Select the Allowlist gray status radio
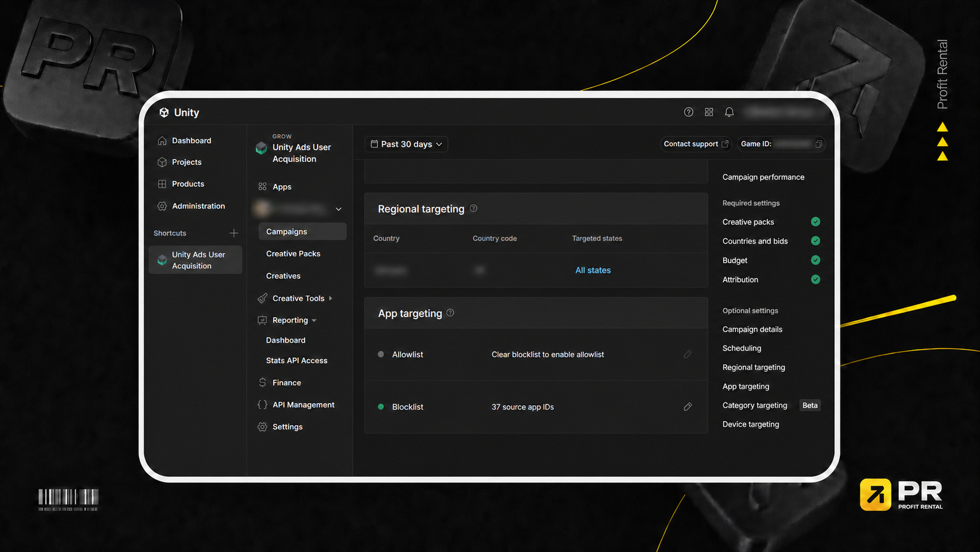This screenshot has height=552, width=980. point(381,354)
